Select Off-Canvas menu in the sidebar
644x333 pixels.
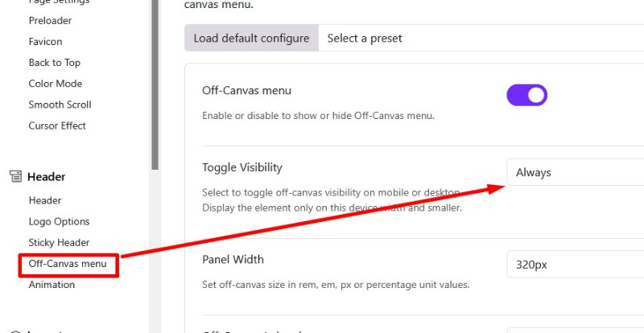[68, 264]
